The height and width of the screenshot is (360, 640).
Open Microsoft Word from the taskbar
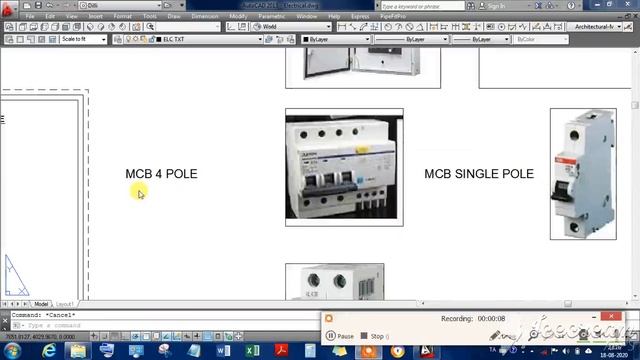223,351
